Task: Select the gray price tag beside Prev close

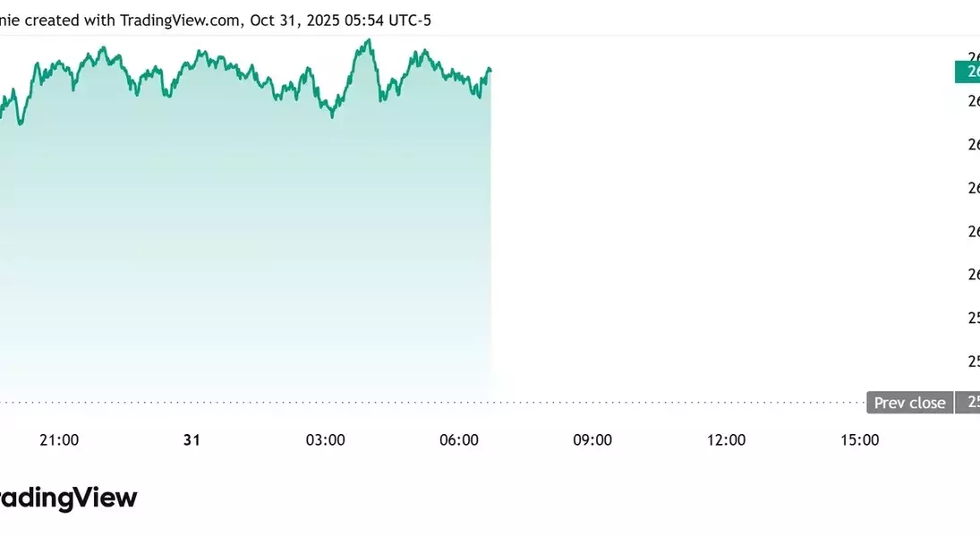Action: [968, 403]
